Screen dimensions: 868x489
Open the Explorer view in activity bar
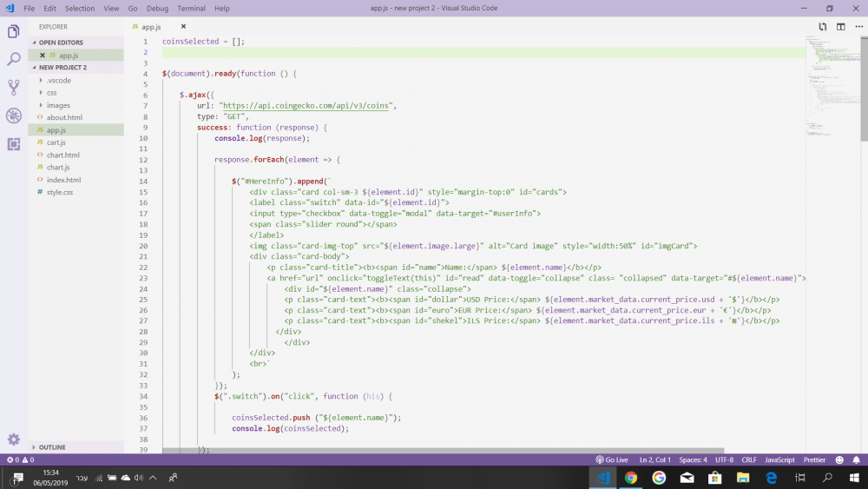[x=13, y=31]
